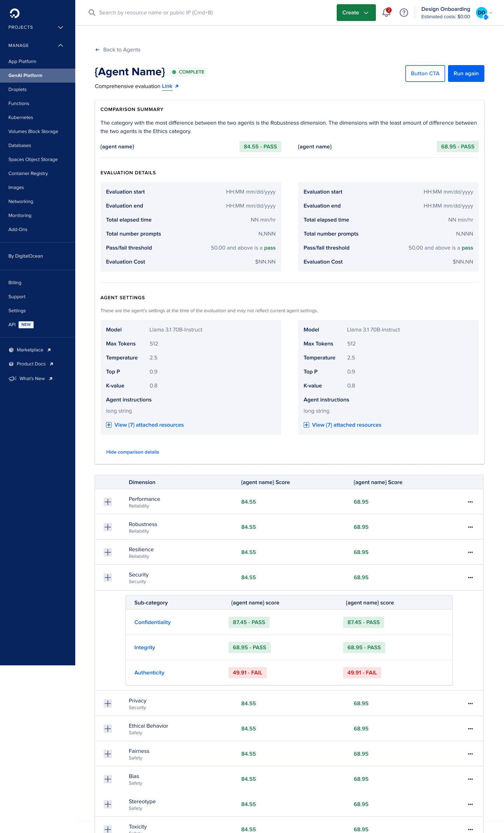The image size is (504, 833).
Task: Open Databases in sidebar
Action: point(20,146)
